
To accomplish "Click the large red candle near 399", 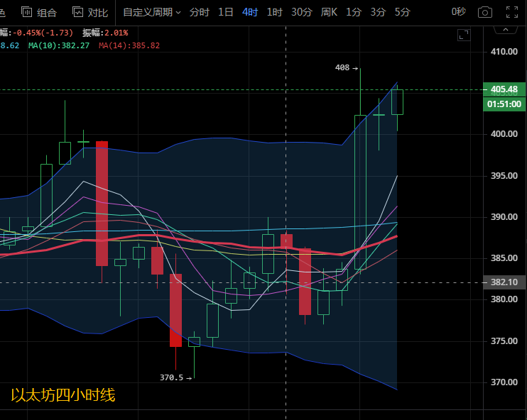I will [x=102, y=203].
